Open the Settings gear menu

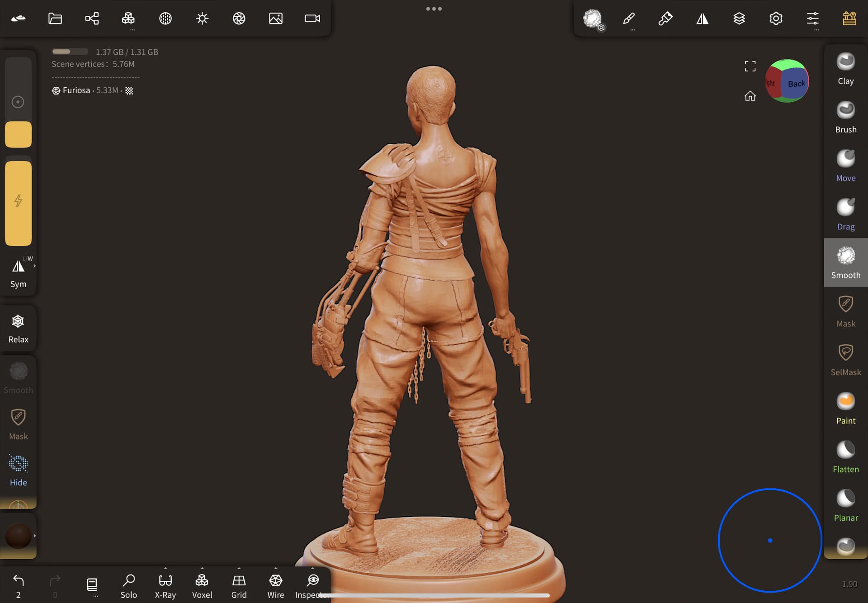776,19
